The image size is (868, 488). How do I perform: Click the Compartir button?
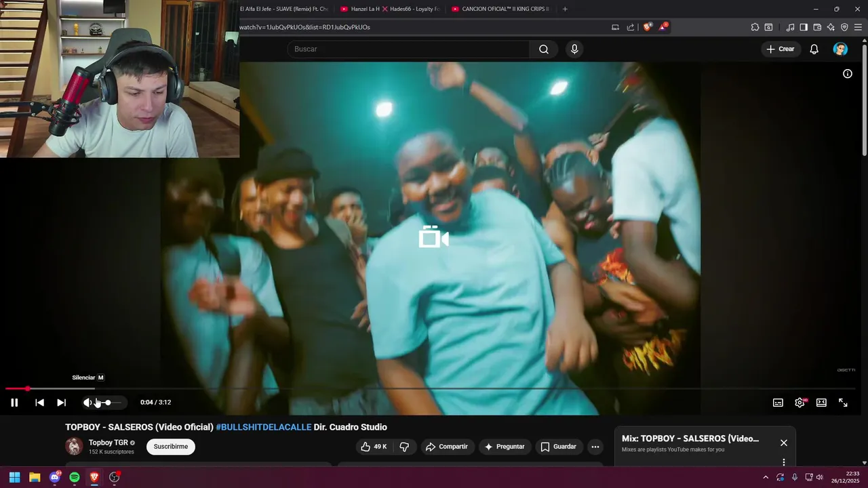click(x=447, y=447)
